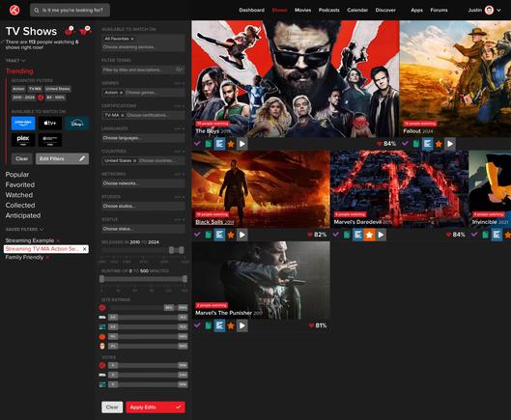Open The Boys poster thumbnail
Screen dimensions: 511x420
click(x=296, y=78)
